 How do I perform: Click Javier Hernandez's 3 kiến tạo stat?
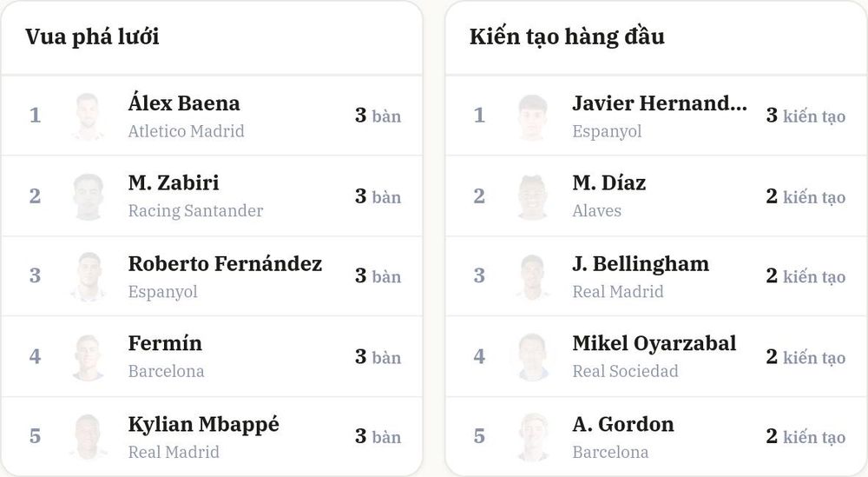point(806,116)
